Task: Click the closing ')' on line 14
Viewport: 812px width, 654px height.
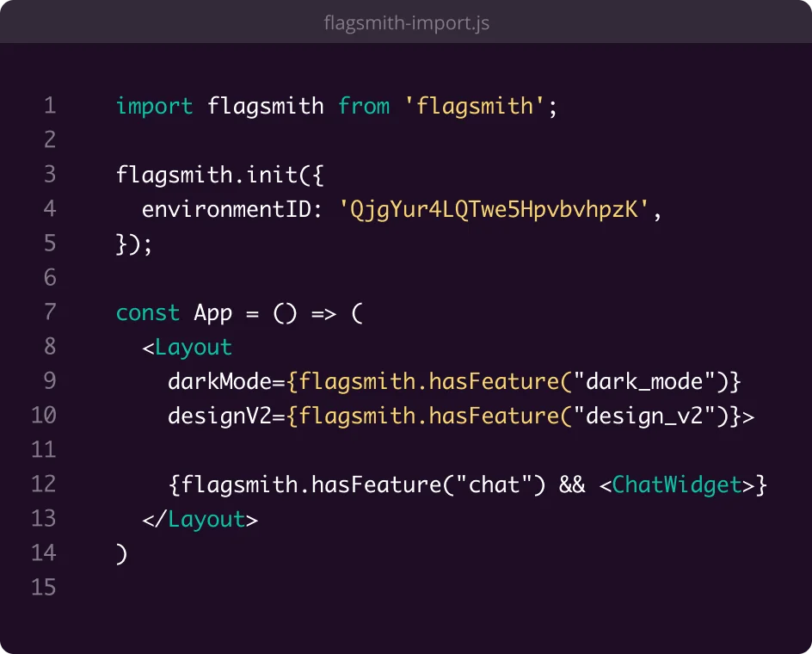Action: 121,554
